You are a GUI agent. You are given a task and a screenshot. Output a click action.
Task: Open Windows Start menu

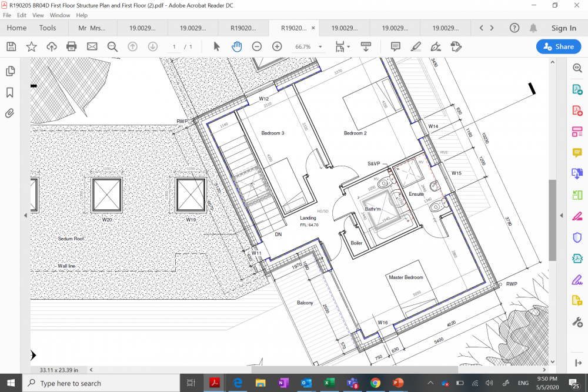tap(11, 383)
